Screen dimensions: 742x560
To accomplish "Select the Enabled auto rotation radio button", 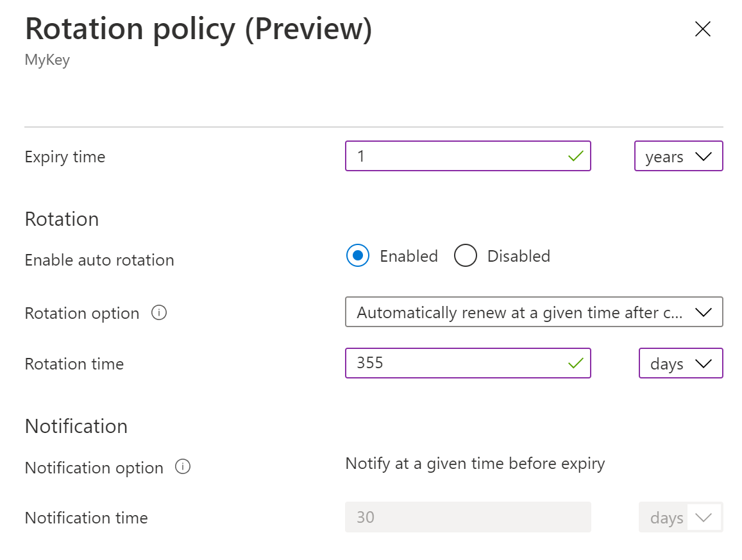I will [x=358, y=256].
